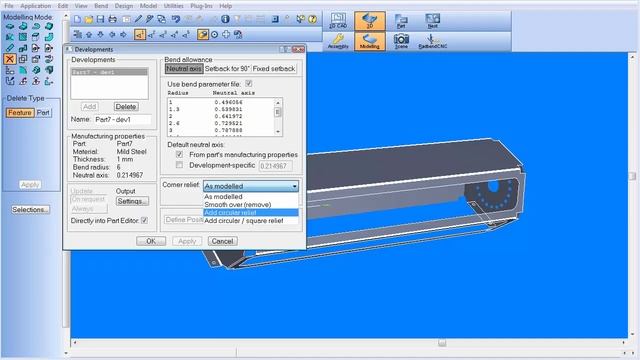Image resolution: width=640 pixels, height=360 pixels.
Task: Choose 'Add circular / square relief' option
Action: point(251,220)
